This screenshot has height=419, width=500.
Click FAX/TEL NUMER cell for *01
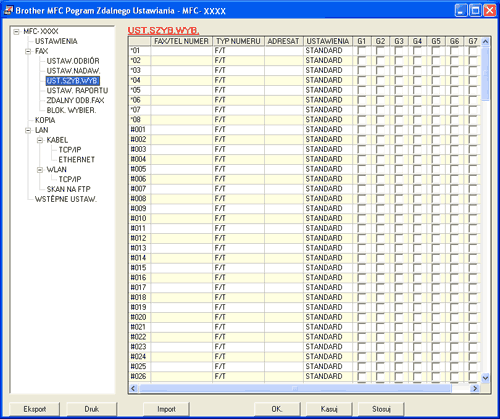click(181, 51)
